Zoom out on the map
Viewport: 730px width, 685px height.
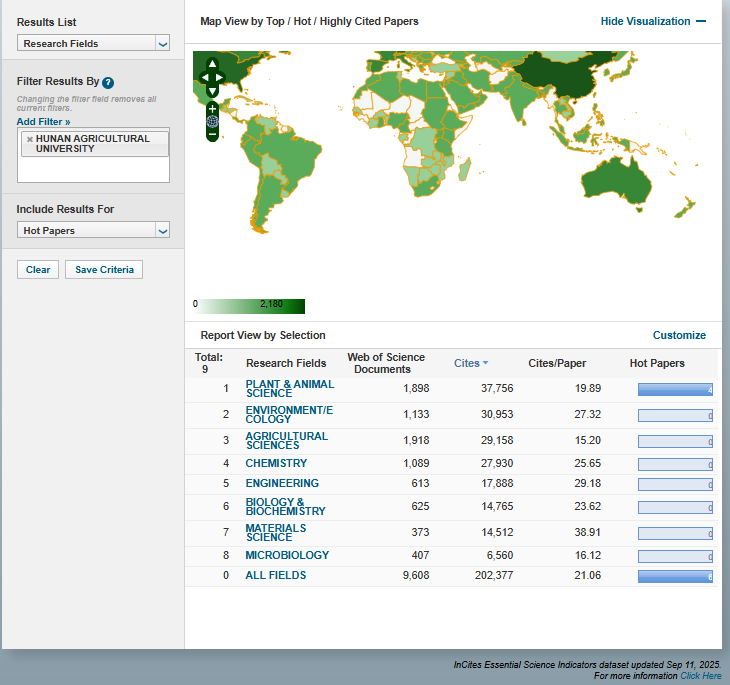pyautogui.click(x=212, y=134)
